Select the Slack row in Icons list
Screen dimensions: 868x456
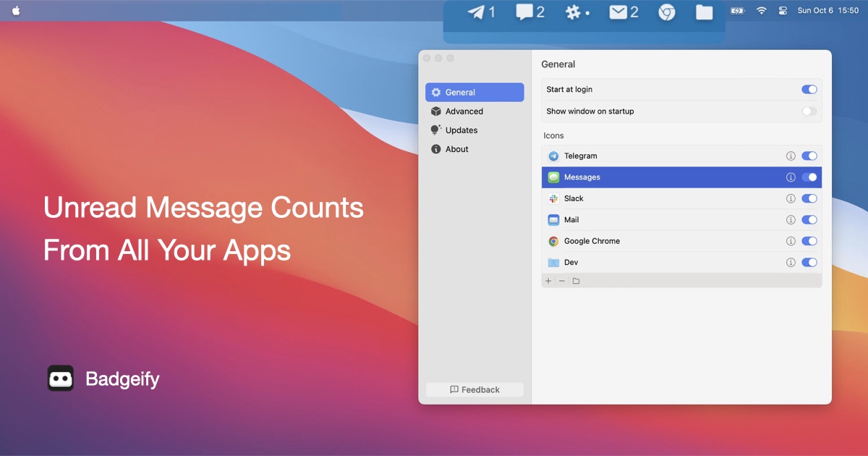coord(681,198)
